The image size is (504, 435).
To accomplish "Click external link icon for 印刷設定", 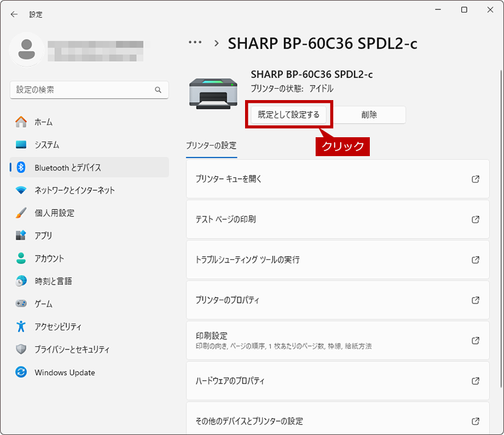I will 476,341.
